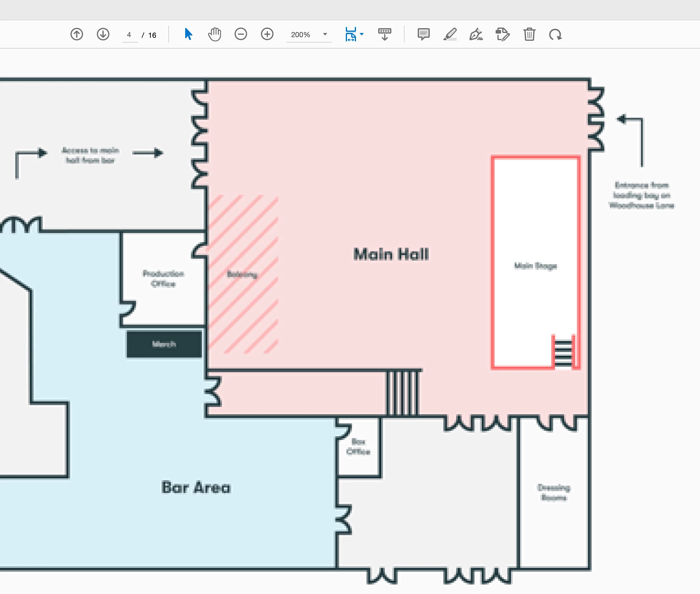The height and width of the screenshot is (594, 700).
Task: Click the fit-width page display icon
Action: (351, 34)
